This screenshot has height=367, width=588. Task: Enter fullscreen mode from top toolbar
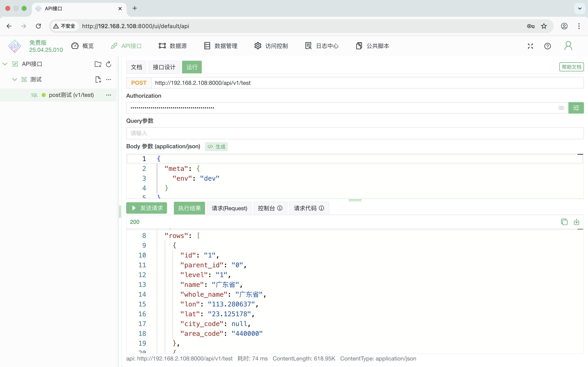coord(530,46)
